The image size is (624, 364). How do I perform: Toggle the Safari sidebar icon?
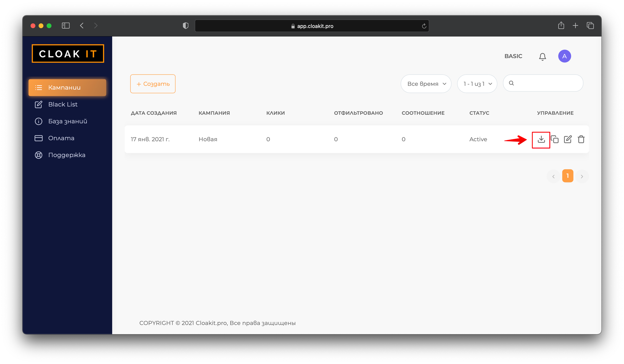[x=66, y=26]
